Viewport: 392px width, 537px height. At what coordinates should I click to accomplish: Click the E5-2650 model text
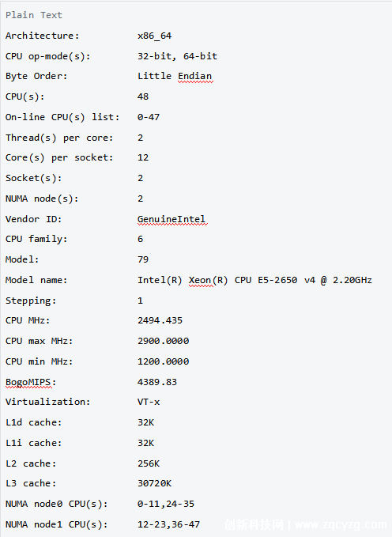(277, 280)
